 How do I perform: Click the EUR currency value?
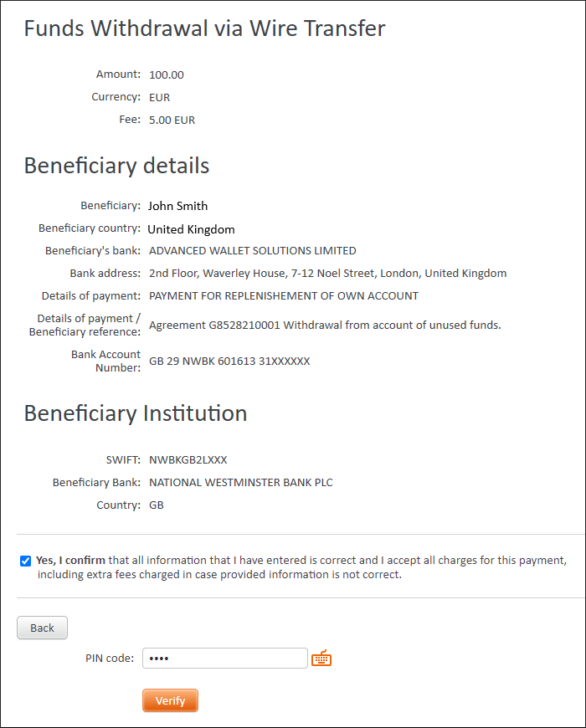[159, 98]
